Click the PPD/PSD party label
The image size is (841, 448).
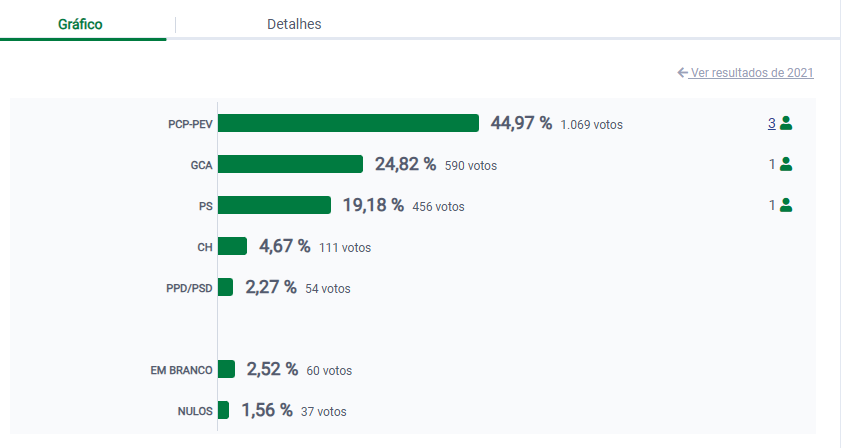pyautogui.click(x=189, y=289)
